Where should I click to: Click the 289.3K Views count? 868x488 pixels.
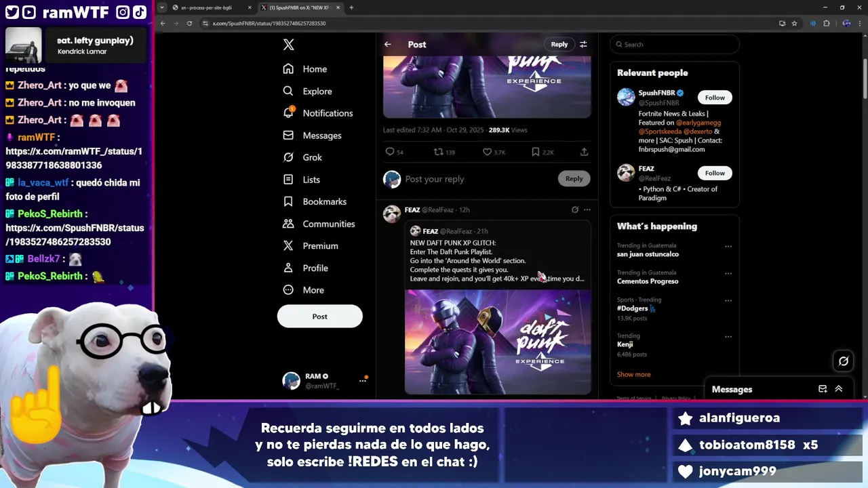click(x=508, y=129)
